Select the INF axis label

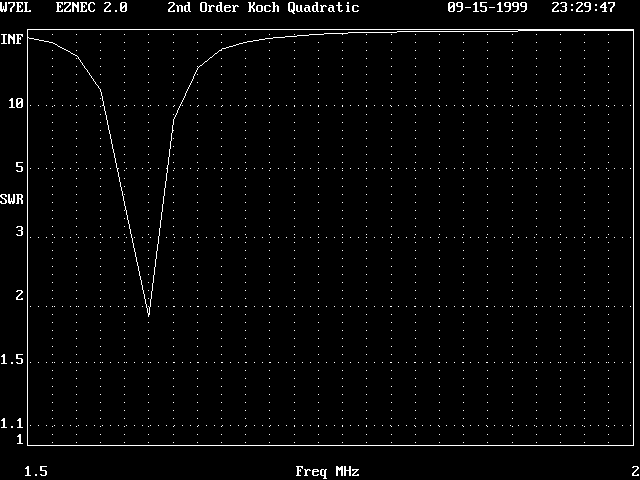[x=12, y=40]
